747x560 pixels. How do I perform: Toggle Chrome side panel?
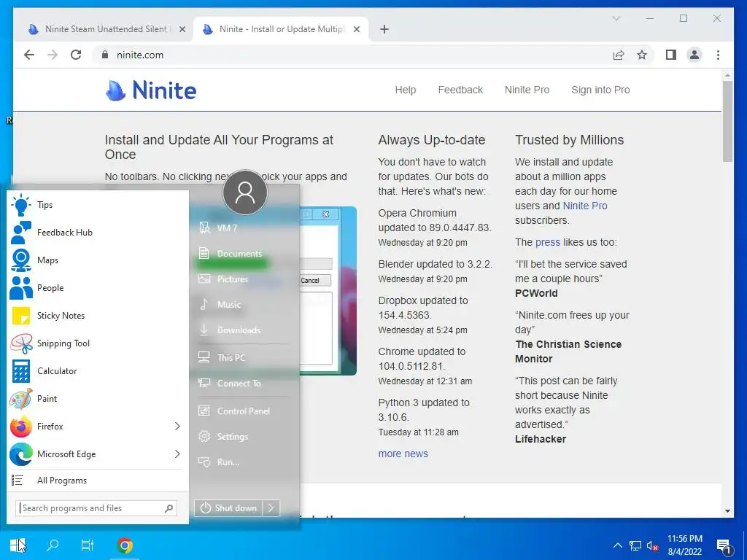671,55
